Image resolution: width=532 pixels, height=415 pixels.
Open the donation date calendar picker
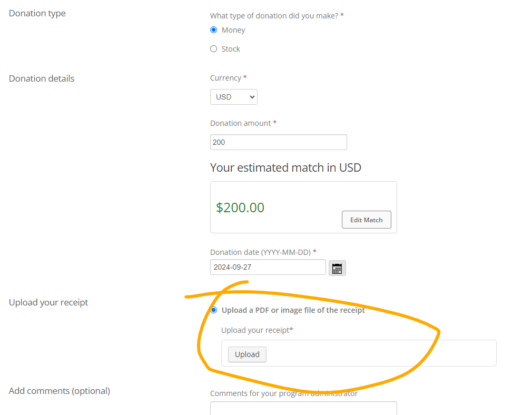pyautogui.click(x=337, y=268)
